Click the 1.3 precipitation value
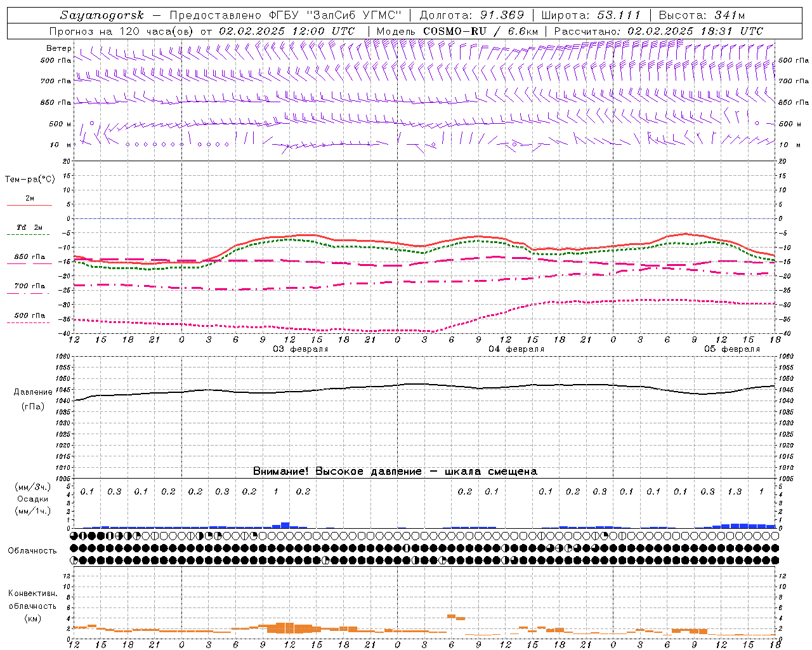Image resolution: width=812 pixels, height=650 pixels. (x=735, y=492)
